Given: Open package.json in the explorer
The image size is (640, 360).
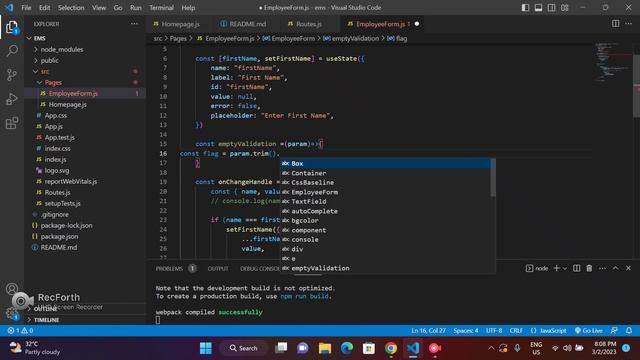Looking at the screenshot, I should (x=59, y=236).
